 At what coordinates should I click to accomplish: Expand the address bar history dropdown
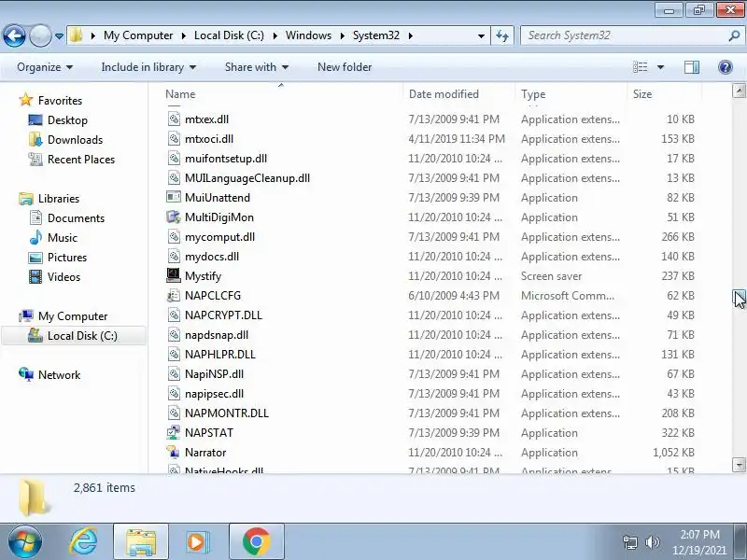(481, 36)
